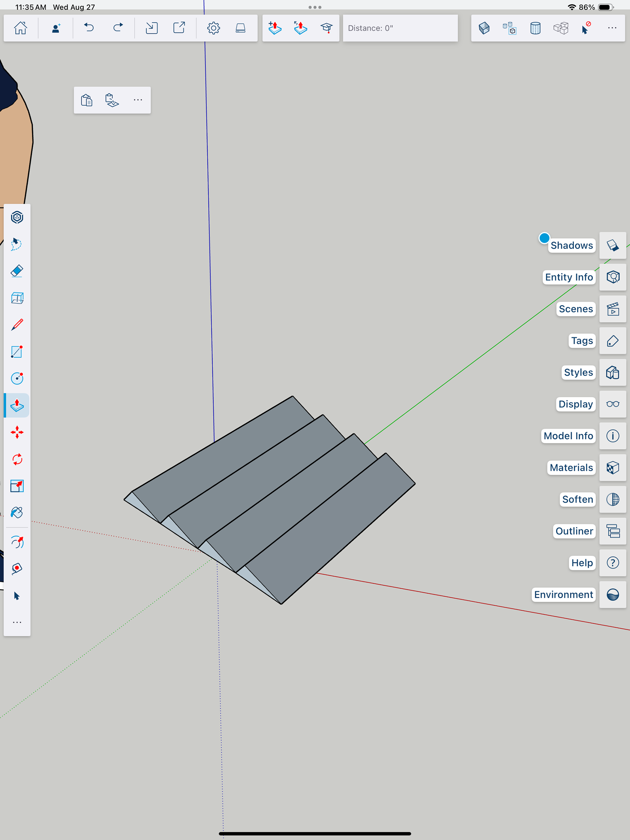Screen dimensions: 630x840
Task: Open the Scenes panel icon
Action: pos(613,309)
